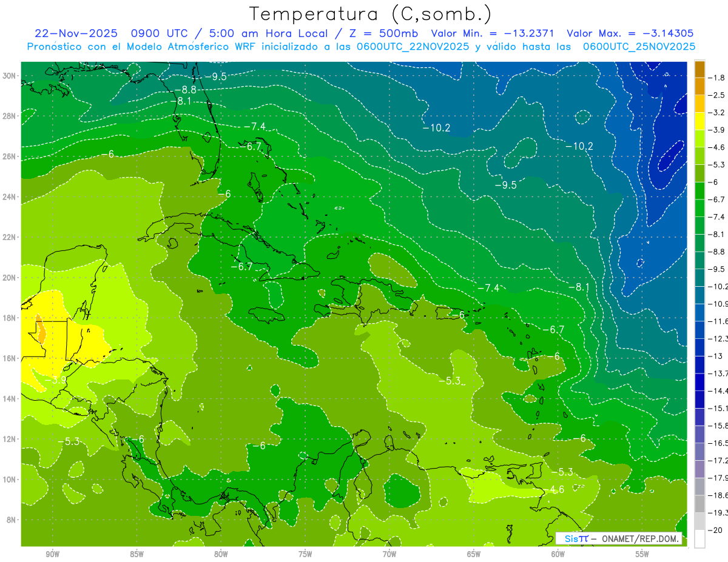Click the '65W' longitude axis label
The width and height of the screenshot is (728, 562).
point(474,554)
